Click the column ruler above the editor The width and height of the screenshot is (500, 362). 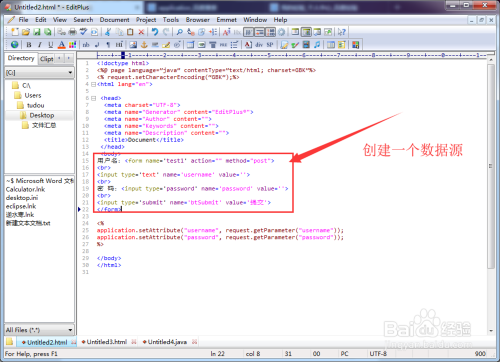coord(290,55)
